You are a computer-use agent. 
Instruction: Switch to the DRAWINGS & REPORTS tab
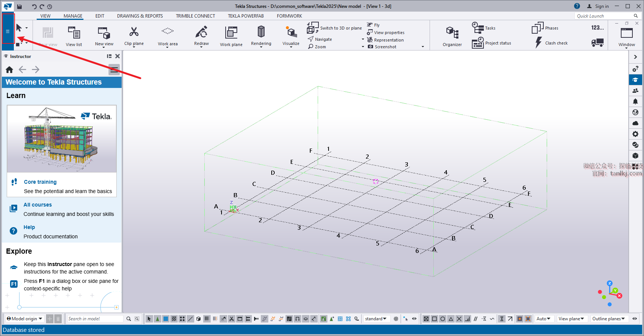click(140, 16)
